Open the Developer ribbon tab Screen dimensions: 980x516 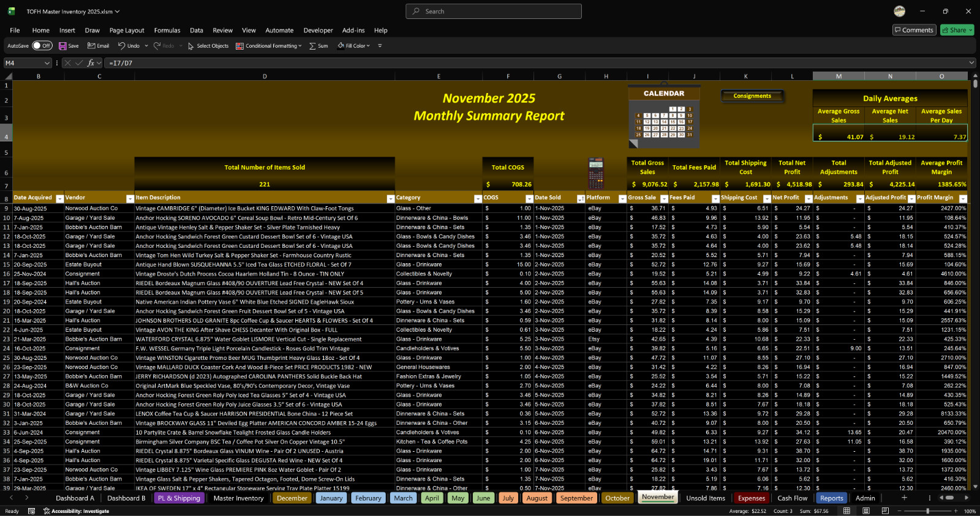coord(318,30)
